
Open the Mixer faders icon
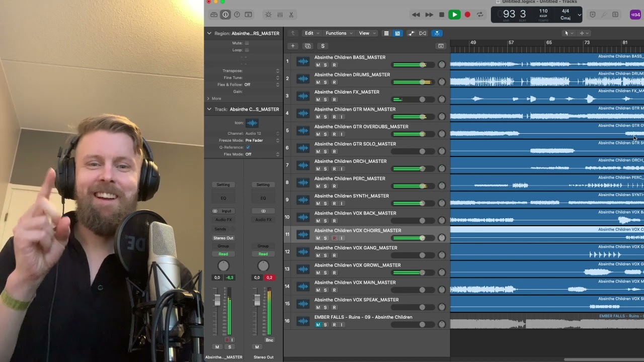pyautogui.click(x=280, y=15)
